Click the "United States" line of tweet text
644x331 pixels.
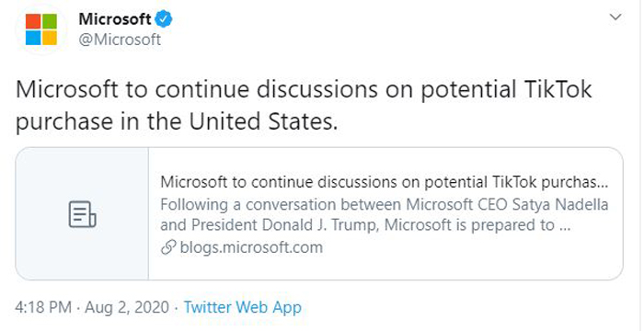pos(177,121)
